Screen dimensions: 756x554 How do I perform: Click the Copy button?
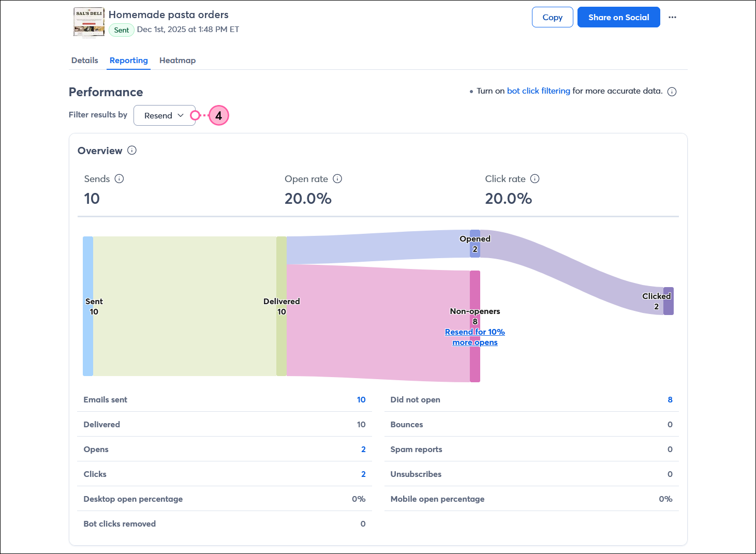[x=552, y=17]
